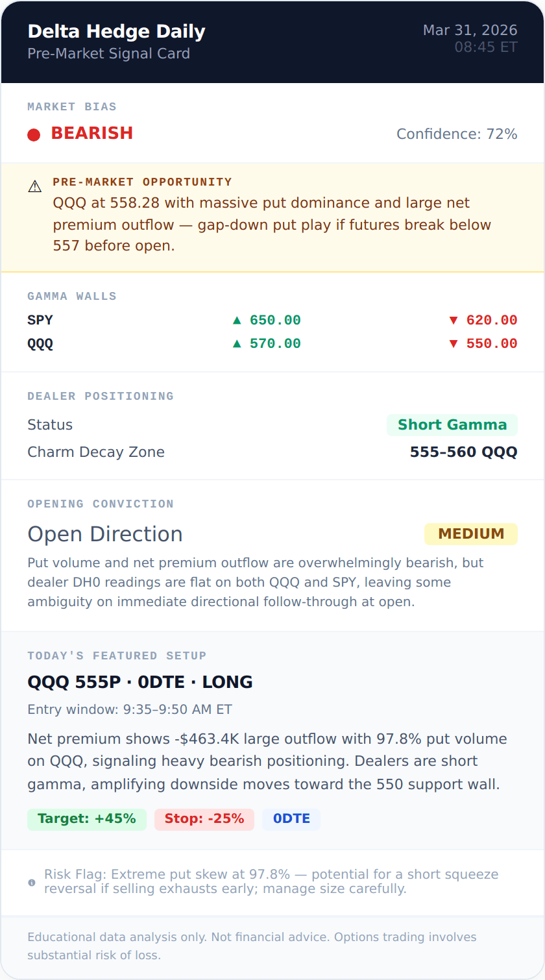Toggle the BEARISH market bias indicator
545x980 pixels.
pos(92,133)
